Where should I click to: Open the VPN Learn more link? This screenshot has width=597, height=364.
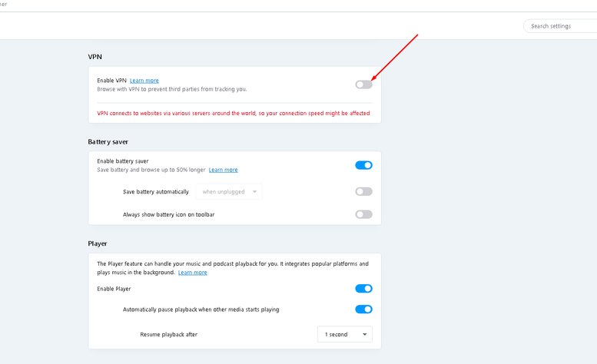(x=144, y=81)
